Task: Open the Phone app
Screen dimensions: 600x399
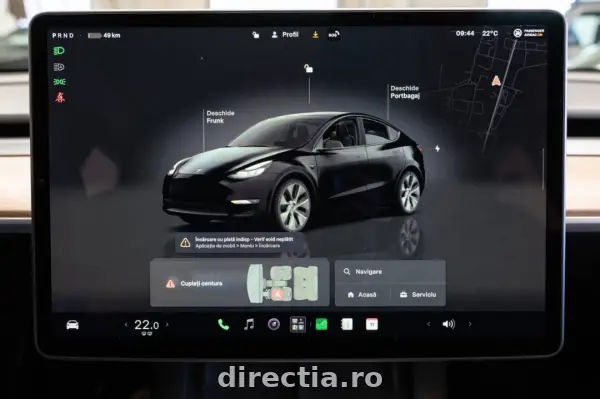Action: coord(223,324)
